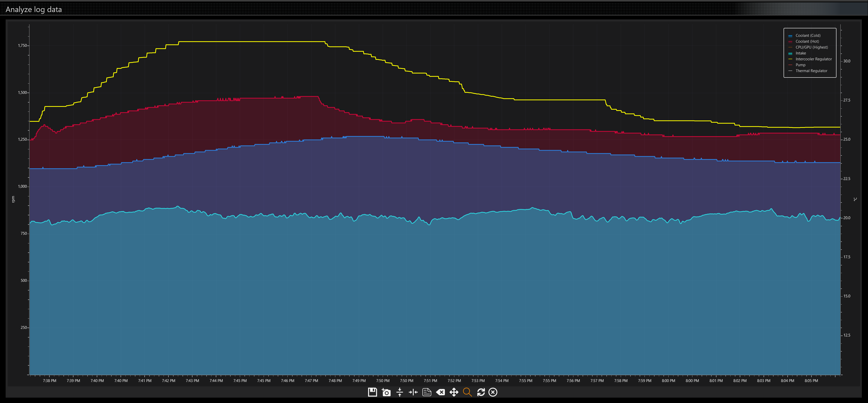Click the refresh circular arrows icon

coord(481,392)
